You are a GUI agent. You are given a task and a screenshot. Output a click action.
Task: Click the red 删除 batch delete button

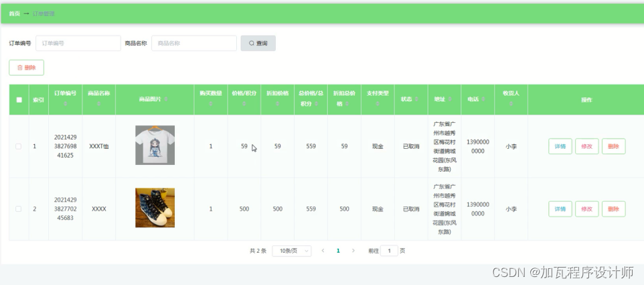[26, 68]
